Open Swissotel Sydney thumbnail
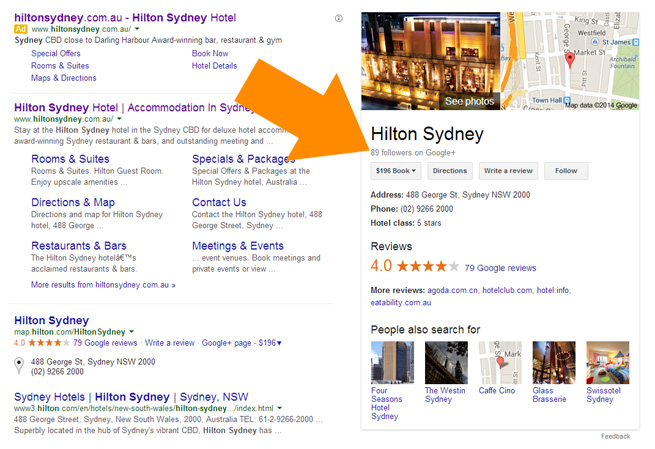655x449 pixels. [x=608, y=363]
